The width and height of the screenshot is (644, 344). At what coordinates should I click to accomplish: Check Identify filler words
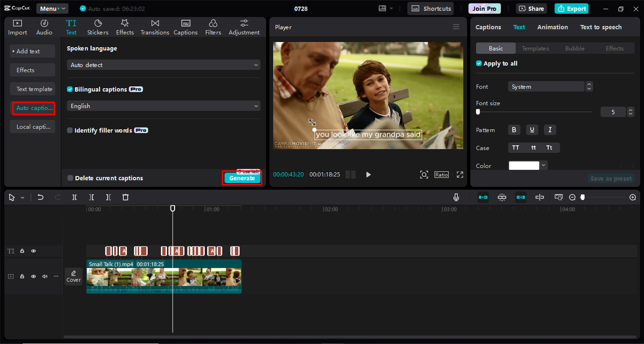pos(70,130)
